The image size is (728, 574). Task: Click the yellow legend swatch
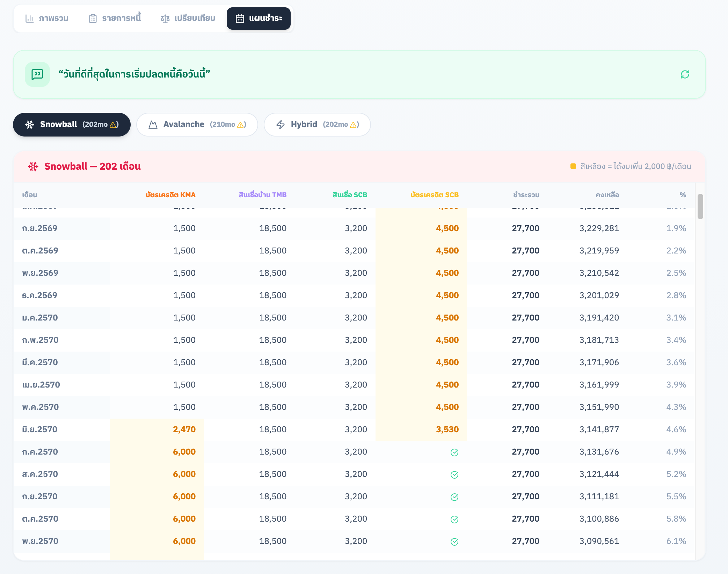(x=573, y=167)
